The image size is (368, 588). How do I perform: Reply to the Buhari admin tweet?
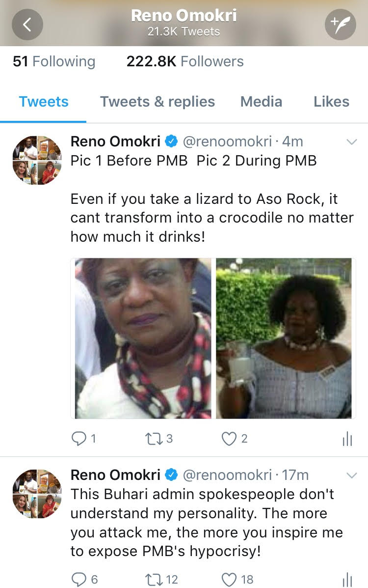point(79,579)
